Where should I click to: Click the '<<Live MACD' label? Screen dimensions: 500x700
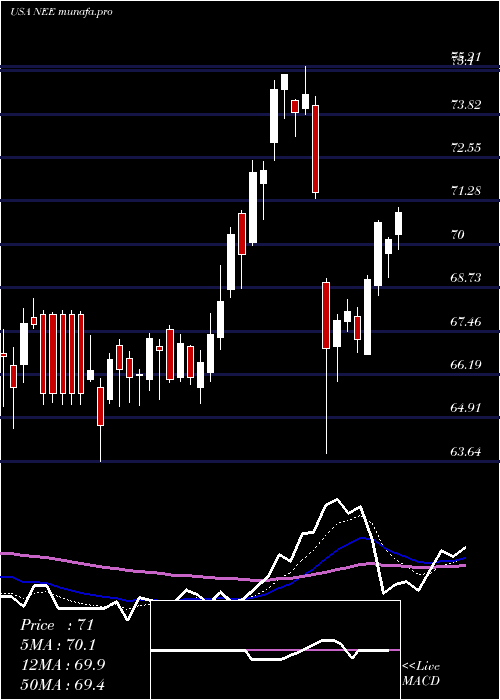point(421,673)
